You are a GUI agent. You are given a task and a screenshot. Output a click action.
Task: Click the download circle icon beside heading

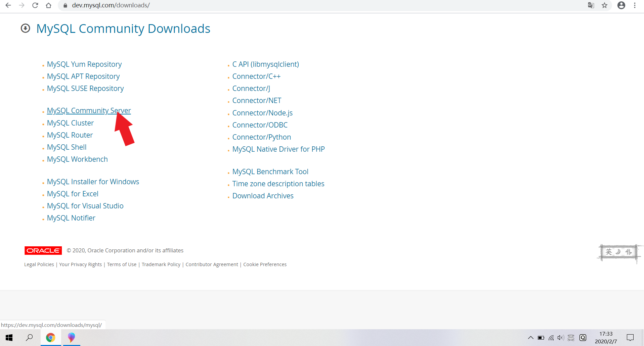[26, 29]
